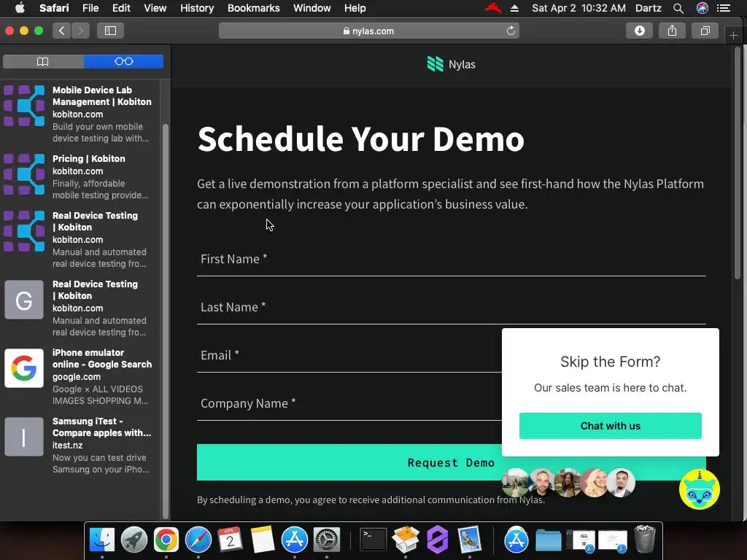Click the eject icon in menu bar
The height and width of the screenshot is (560, 747).
click(514, 8)
